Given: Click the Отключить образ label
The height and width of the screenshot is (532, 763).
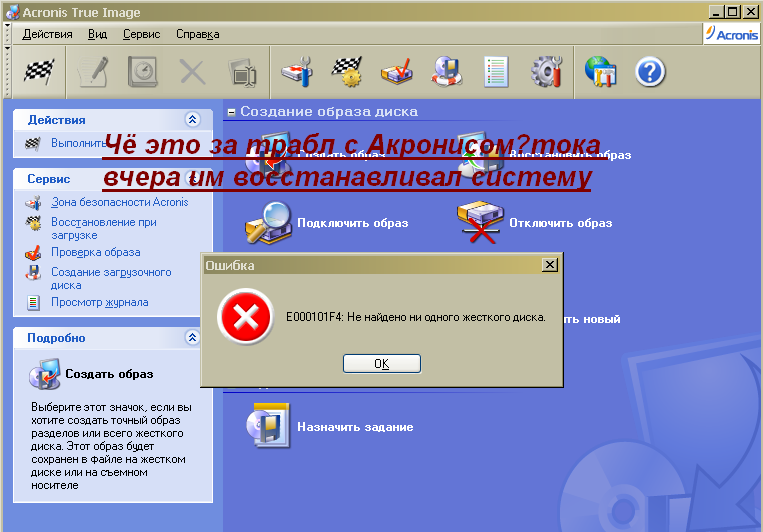Looking at the screenshot, I should click(561, 223).
